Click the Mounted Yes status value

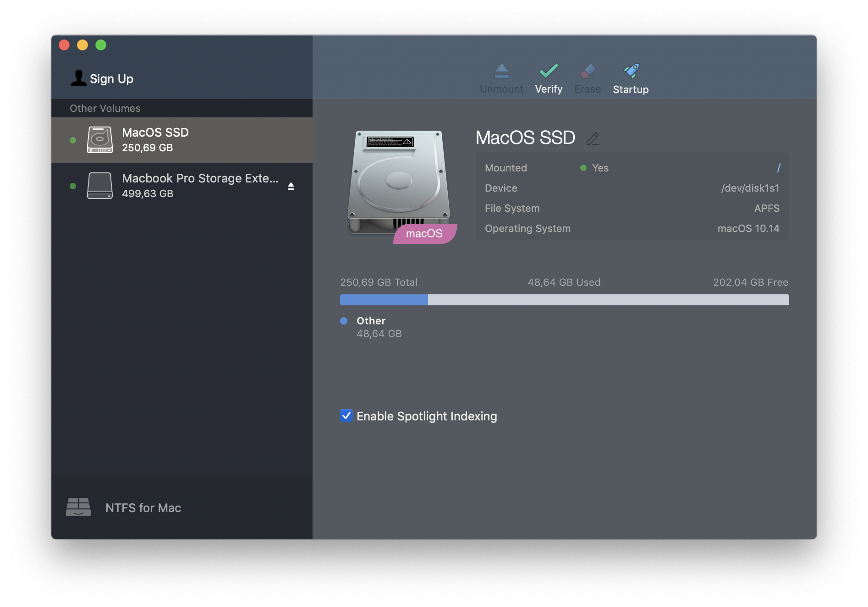click(600, 168)
